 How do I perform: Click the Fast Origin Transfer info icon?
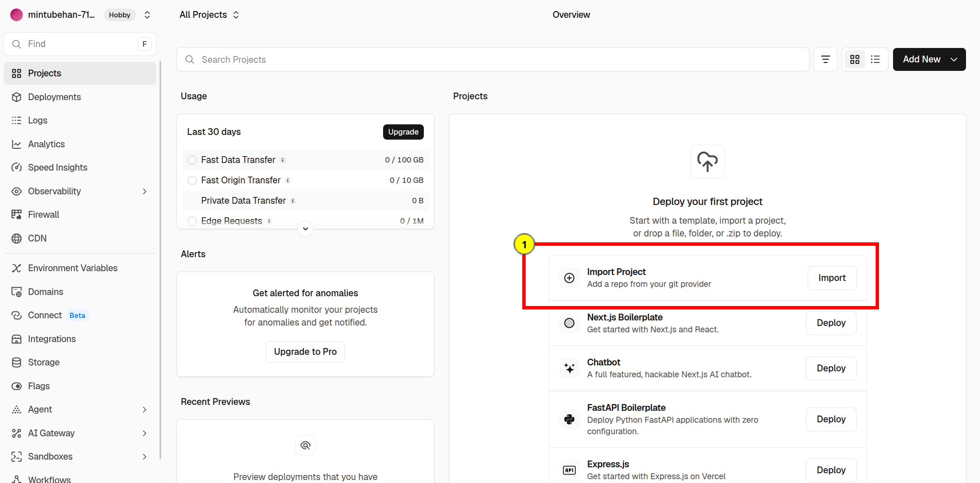[288, 181]
